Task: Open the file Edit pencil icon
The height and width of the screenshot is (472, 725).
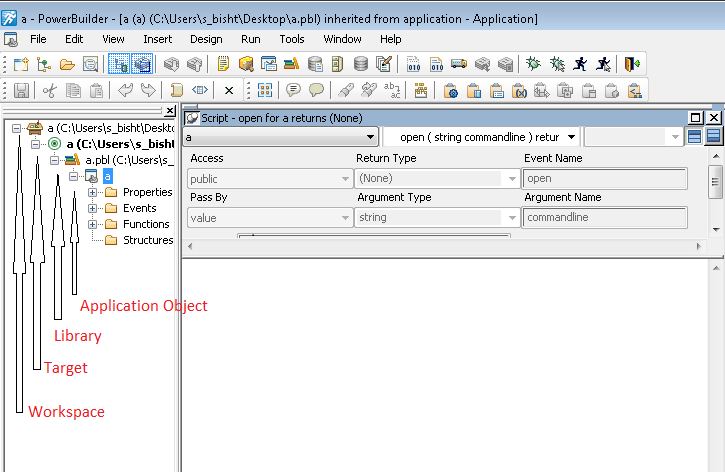Action: pyautogui.click(x=384, y=64)
